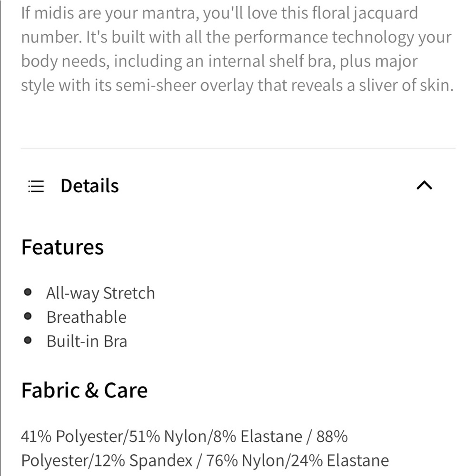
Task: Collapse the Details section with the chevron
Action: (x=425, y=186)
